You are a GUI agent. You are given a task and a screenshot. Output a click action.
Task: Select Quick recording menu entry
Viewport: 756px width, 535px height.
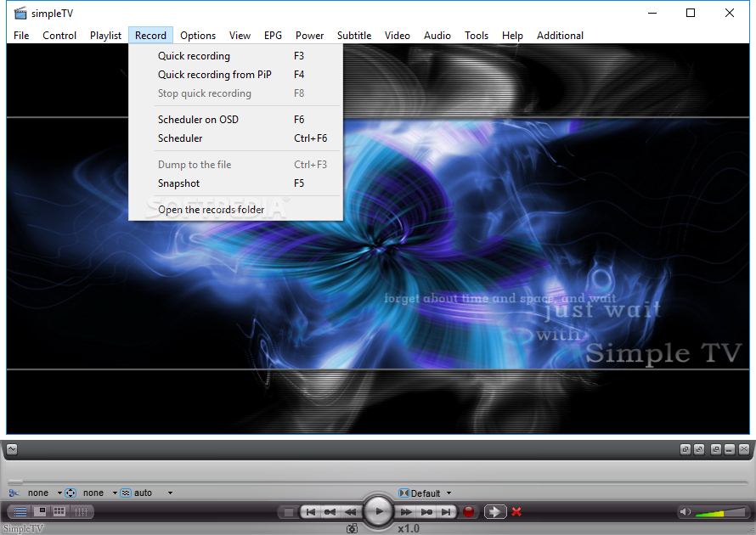(x=236, y=56)
